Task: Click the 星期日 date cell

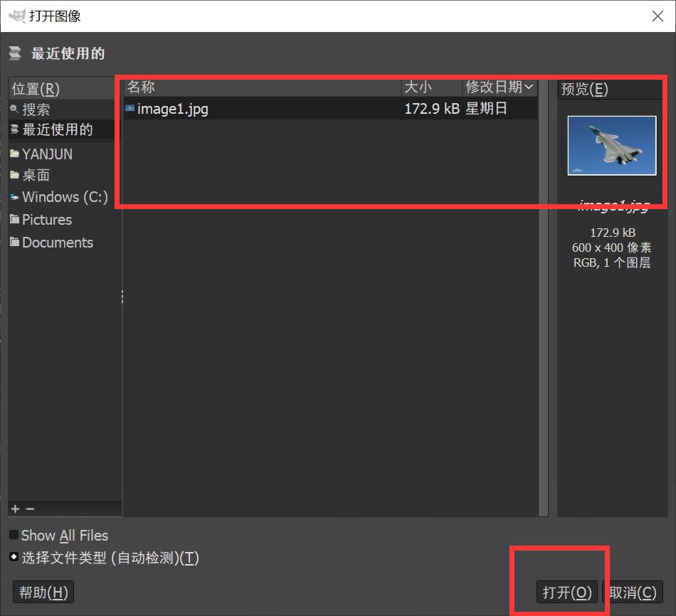Action: coord(486,108)
